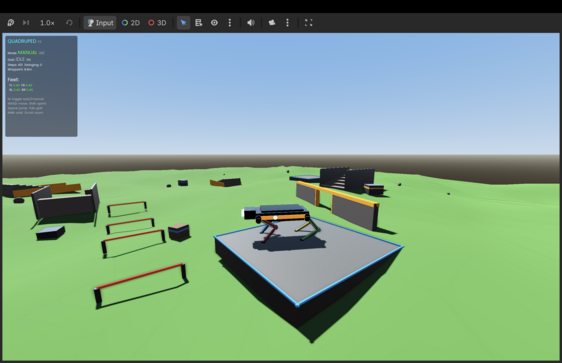The image size is (562, 363).
Task: Open the selection options three-dot menu
Action: pos(230,23)
